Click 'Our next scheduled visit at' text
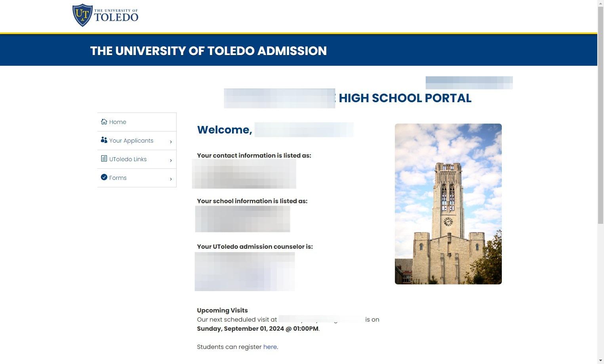The image size is (604, 364). 237,320
